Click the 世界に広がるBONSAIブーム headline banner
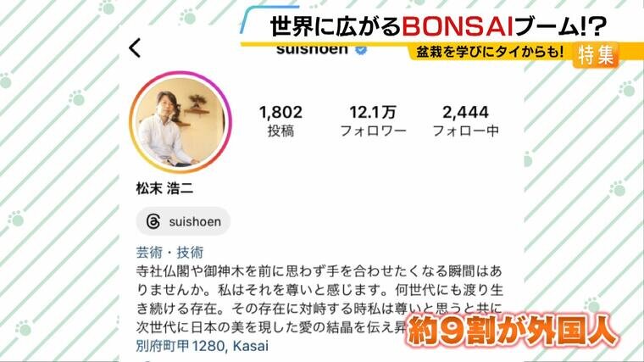This screenshot has width=644, height=362. (x=438, y=27)
